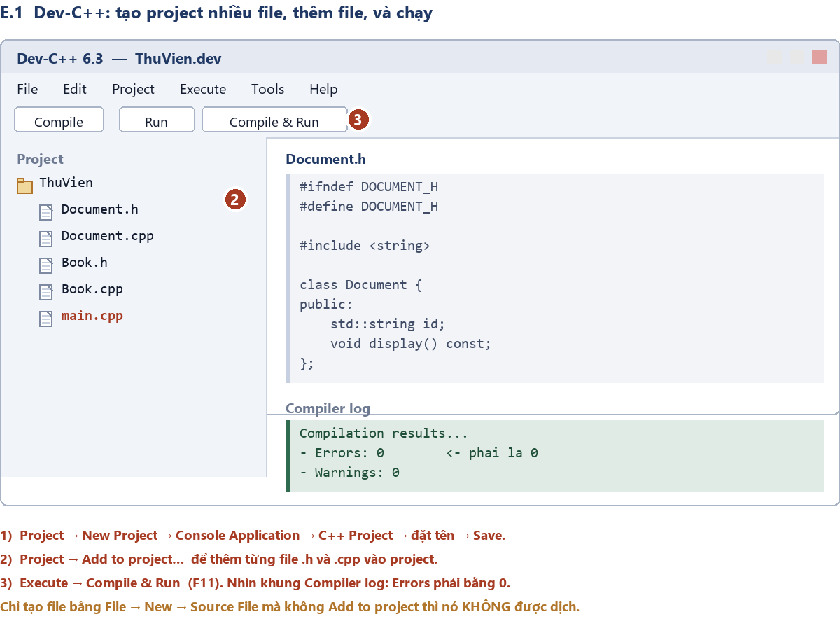Screen dimensions: 840x626
Task: Open the Help menu
Action: click(323, 89)
